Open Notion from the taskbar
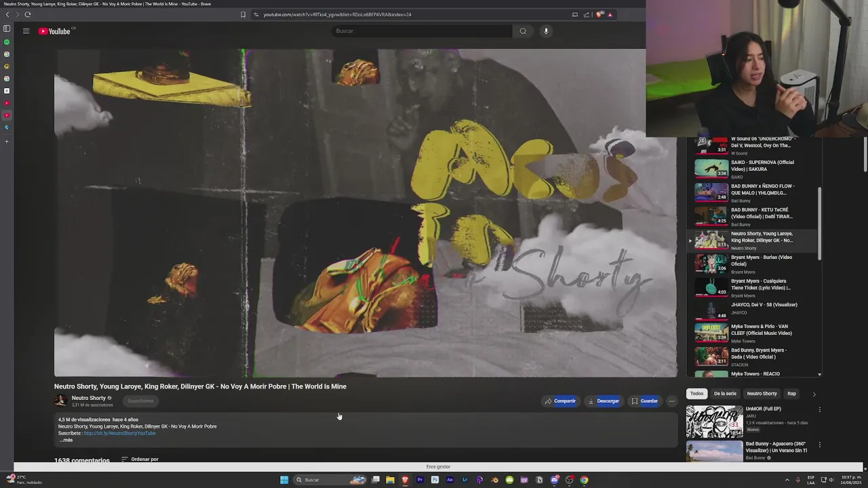This screenshot has height=488, width=868. pyautogui.click(x=539, y=480)
